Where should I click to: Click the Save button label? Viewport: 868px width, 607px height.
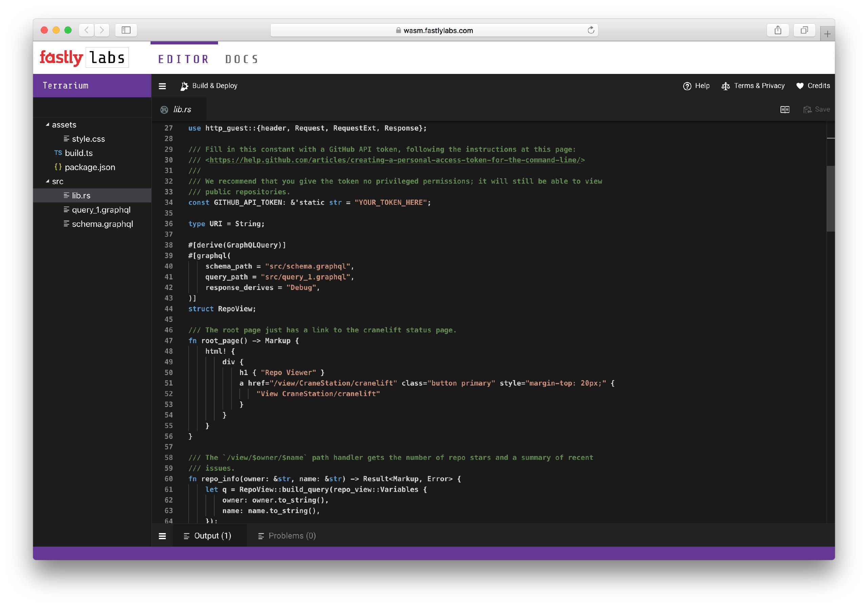[822, 109]
